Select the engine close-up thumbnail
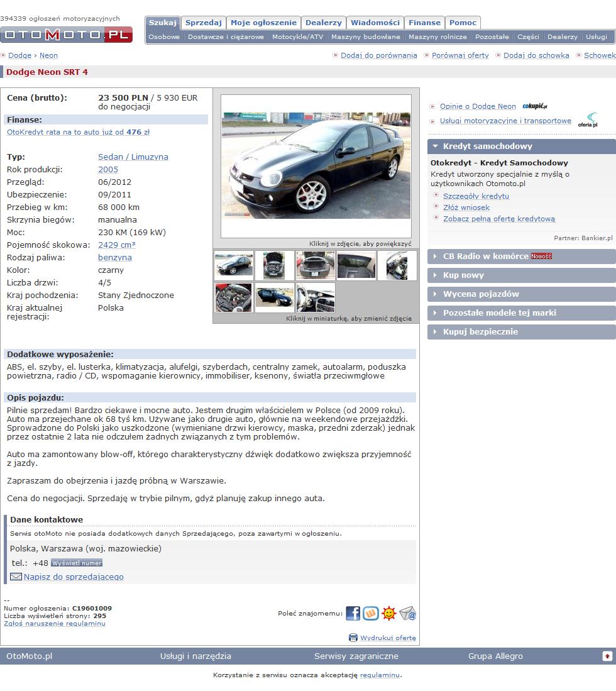 234,297
